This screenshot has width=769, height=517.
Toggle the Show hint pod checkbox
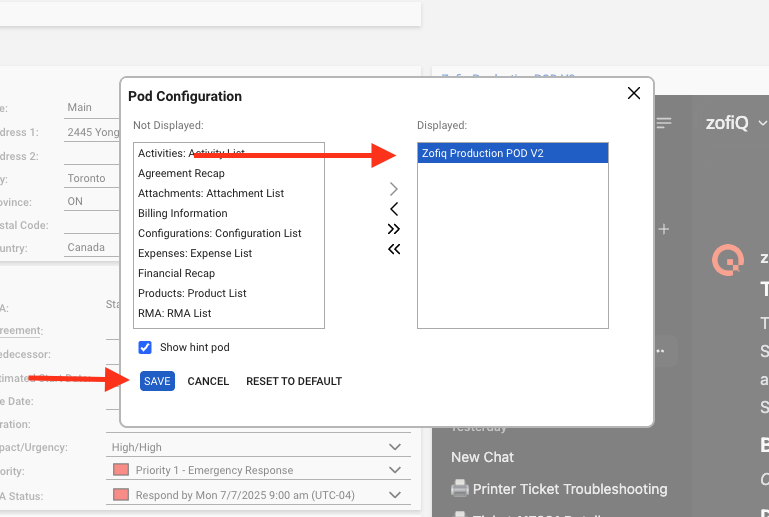tap(145, 347)
